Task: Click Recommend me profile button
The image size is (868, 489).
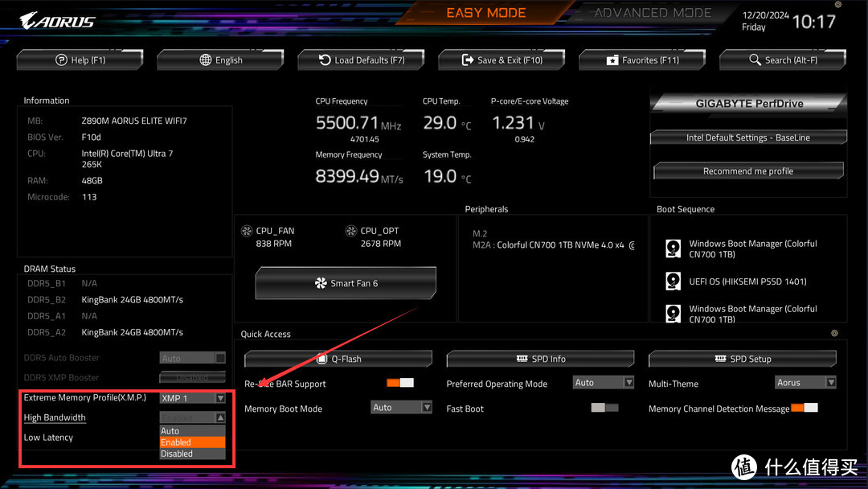Action: click(748, 171)
